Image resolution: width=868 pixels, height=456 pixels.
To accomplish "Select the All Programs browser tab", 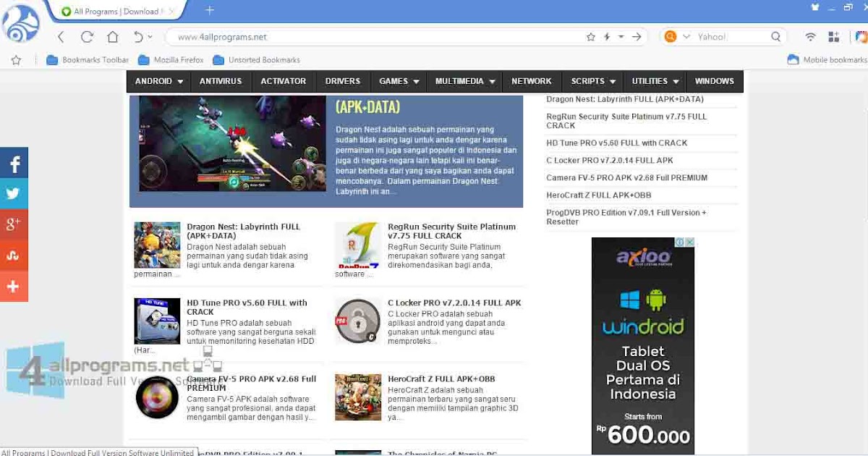I will 116,11.
